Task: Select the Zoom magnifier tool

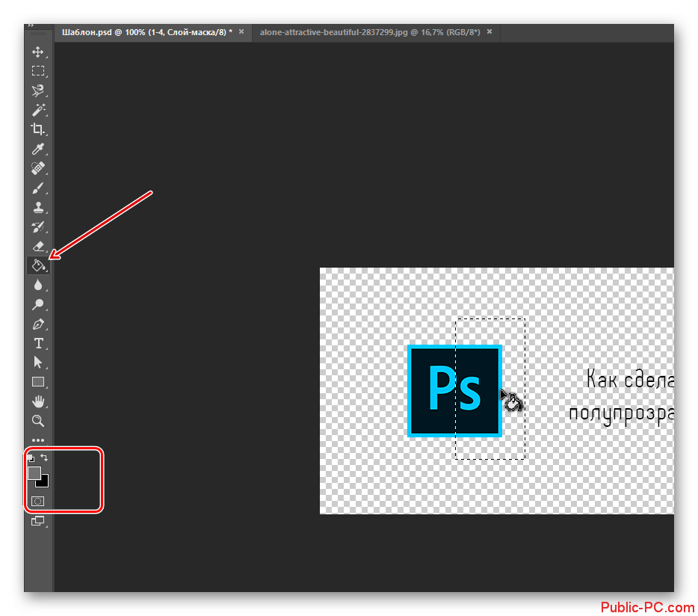Action: coord(37,421)
